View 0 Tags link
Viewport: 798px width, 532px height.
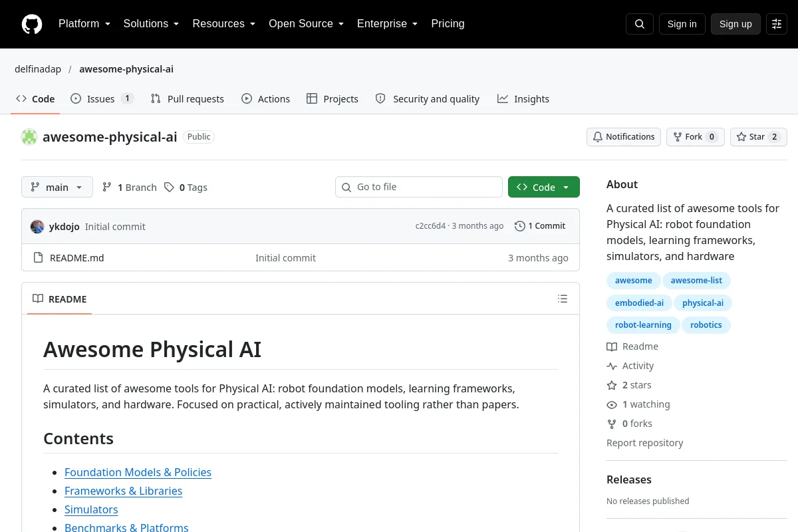[186, 188]
